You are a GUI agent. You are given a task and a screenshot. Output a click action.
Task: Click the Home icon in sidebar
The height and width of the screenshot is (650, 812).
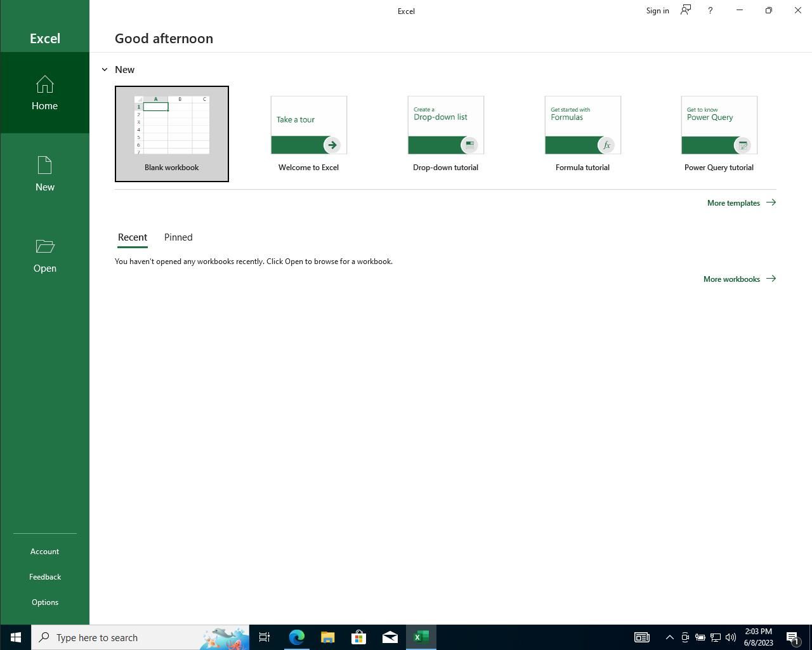point(44,85)
